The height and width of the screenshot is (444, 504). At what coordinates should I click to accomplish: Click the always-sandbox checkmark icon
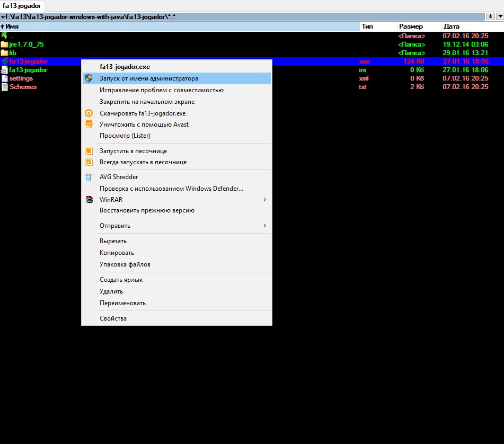89,162
